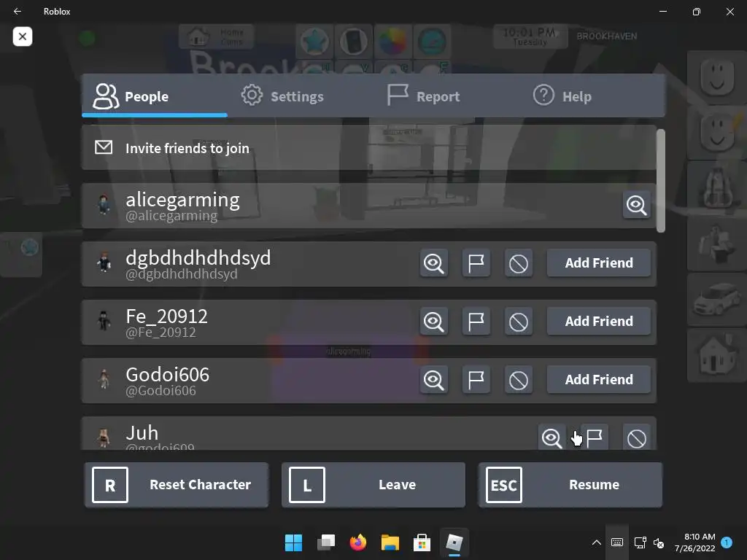This screenshot has width=747, height=560.
Task: Click the player list scrollbar
Action: pyautogui.click(x=661, y=181)
